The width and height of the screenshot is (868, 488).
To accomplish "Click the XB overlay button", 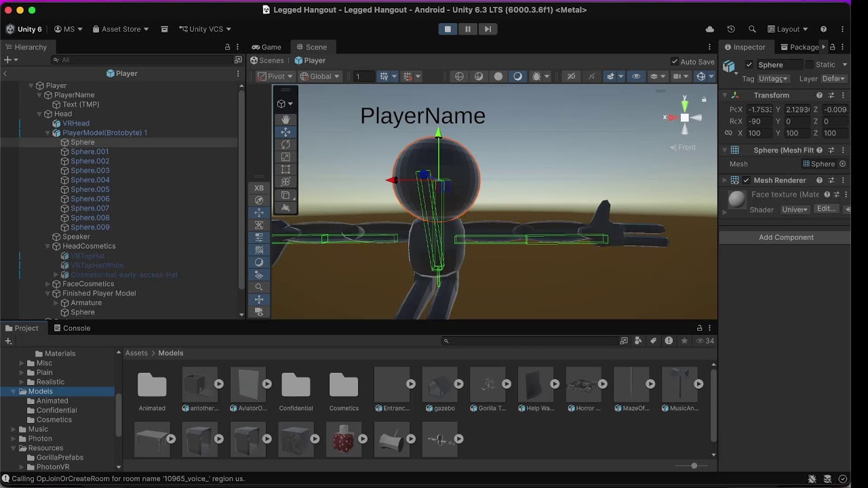I will pos(259,188).
